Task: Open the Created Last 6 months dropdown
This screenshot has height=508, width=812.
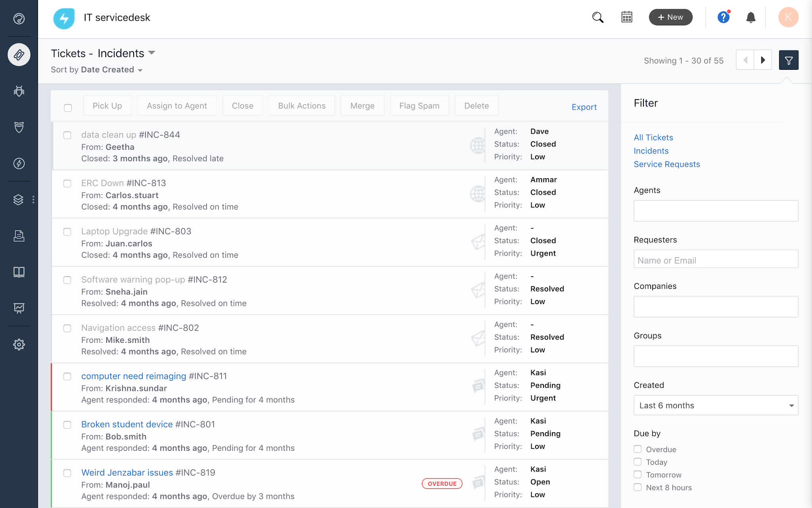Action: point(716,405)
